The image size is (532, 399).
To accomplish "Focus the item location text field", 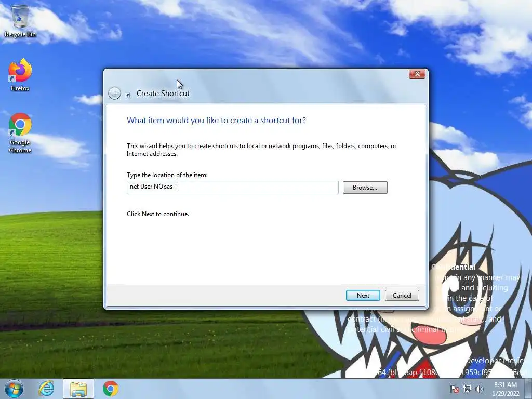I will click(x=233, y=187).
